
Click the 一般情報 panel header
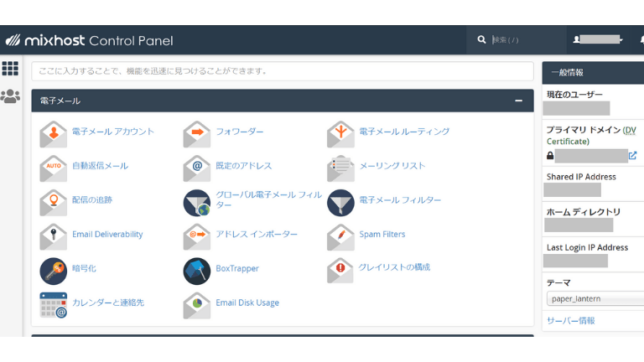593,73
